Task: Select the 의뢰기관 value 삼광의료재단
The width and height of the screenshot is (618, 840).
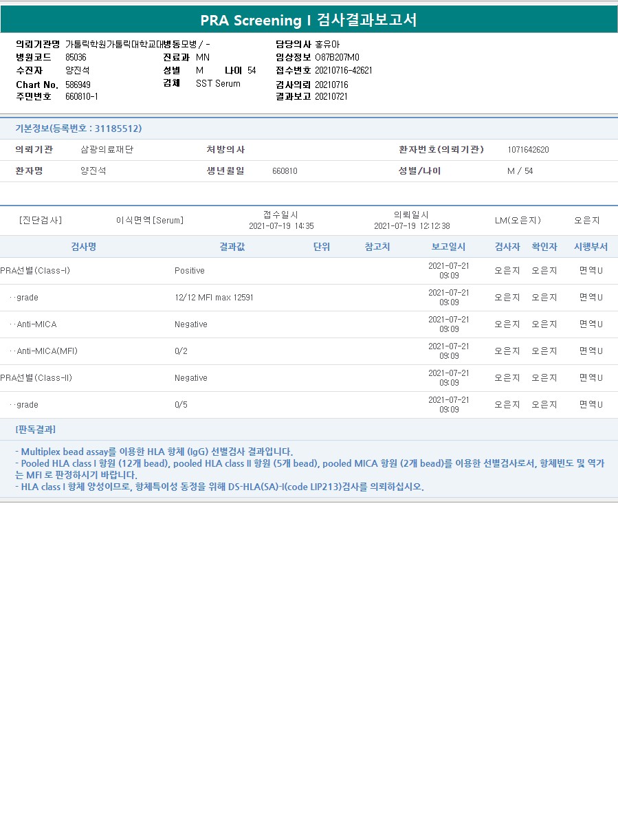Action: (x=107, y=149)
